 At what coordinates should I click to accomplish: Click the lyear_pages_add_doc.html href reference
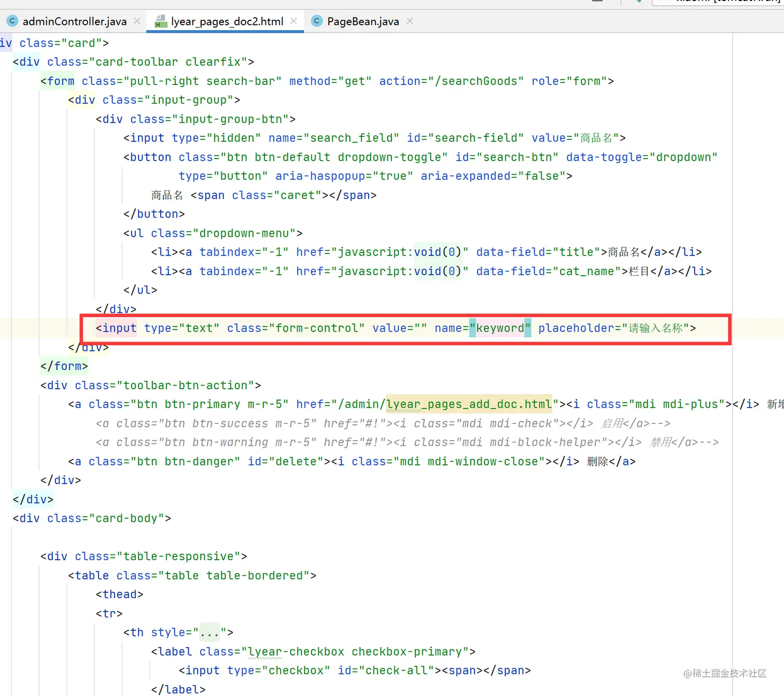tap(469, 404)
